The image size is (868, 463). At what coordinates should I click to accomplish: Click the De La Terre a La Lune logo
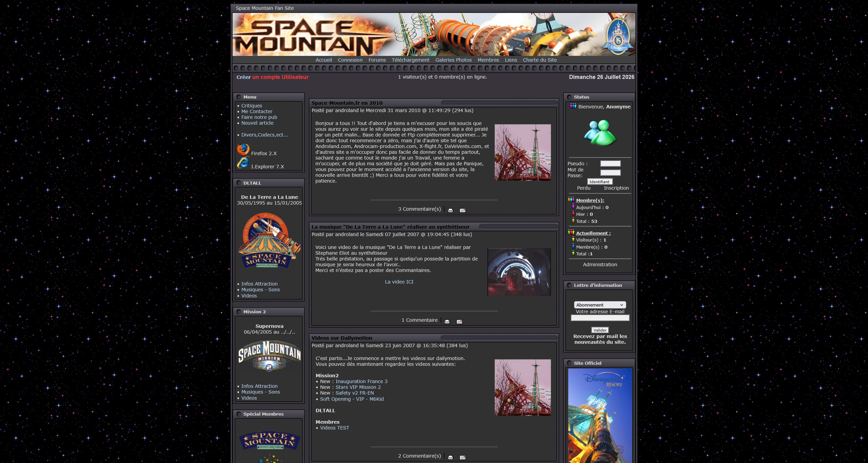coord(270,241)
